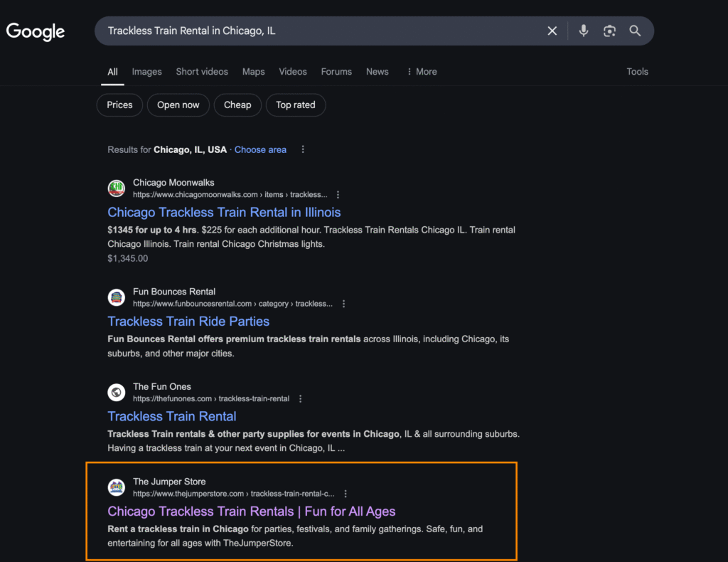Image resolution: width=728 pixels, height=562 pixels.
Task: Click the Choose area link
Action: click(x=260, y=149)
